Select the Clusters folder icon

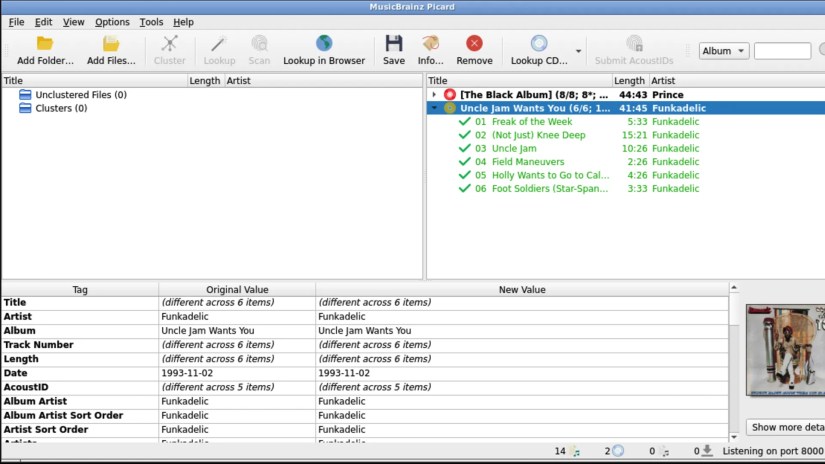click(x=25, y=108)
